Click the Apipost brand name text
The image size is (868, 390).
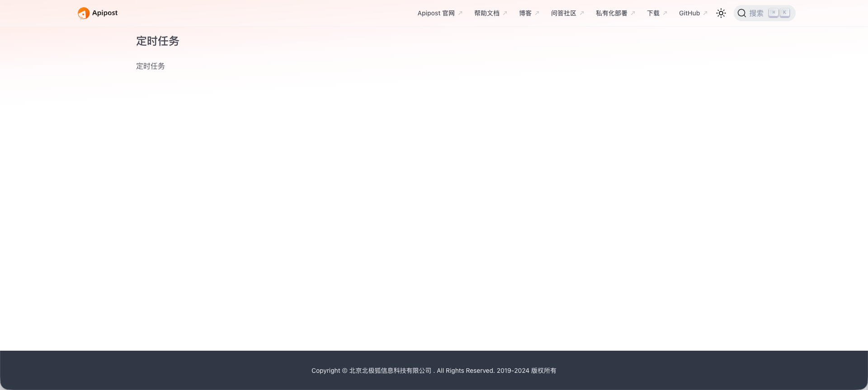point(105,13)
